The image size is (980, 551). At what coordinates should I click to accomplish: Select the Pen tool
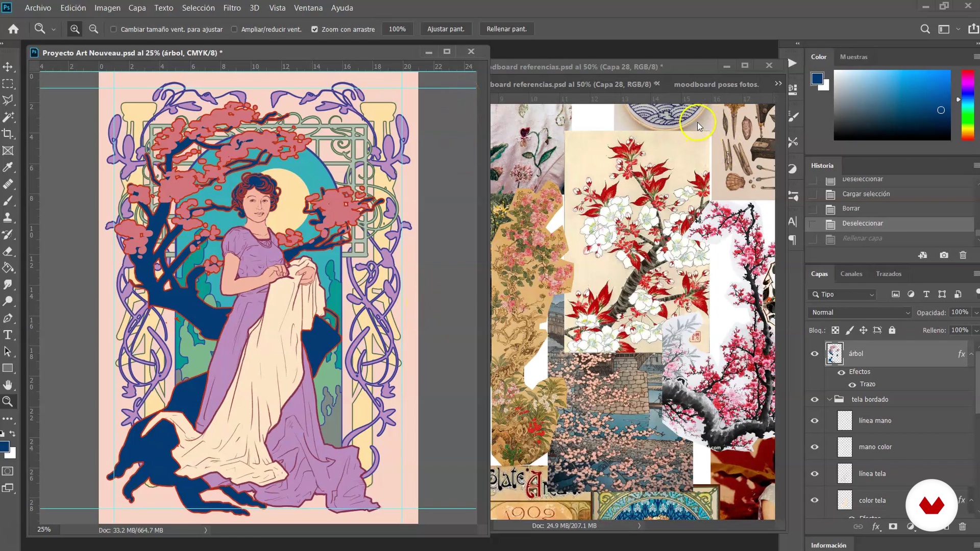8,318
